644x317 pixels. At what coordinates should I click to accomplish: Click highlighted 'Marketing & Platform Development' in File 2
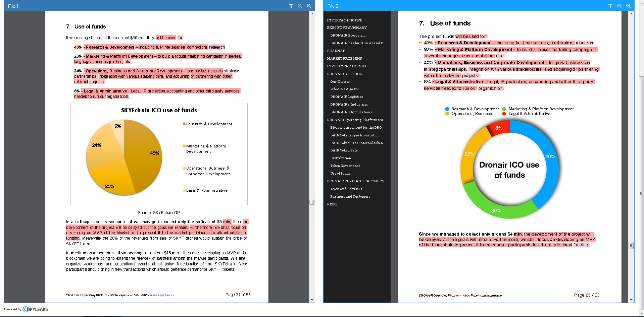pyautogui.click(x=475, y=50)
